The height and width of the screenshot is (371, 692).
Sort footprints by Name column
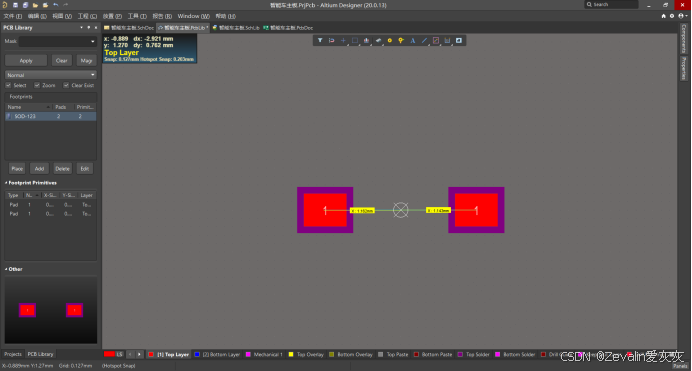pyautogui.click(x=29, y=107)
